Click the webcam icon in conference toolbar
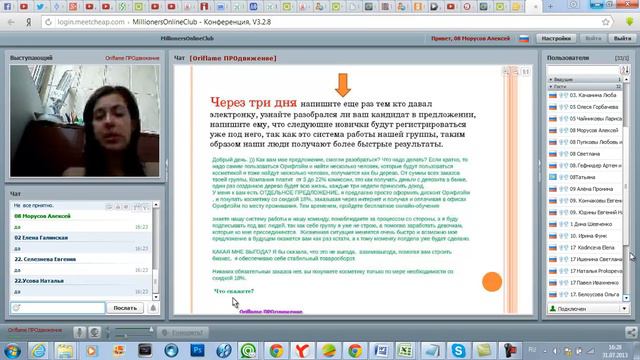The height and width of the screenshot is (360, 640). [x=95, y=333]
